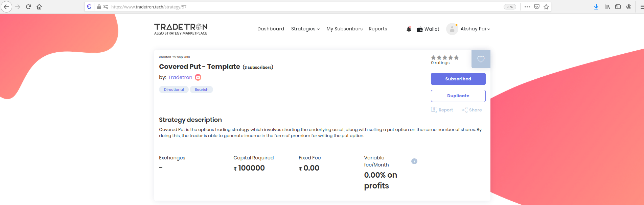Click the user avatar icon

[x=452, y=29]
